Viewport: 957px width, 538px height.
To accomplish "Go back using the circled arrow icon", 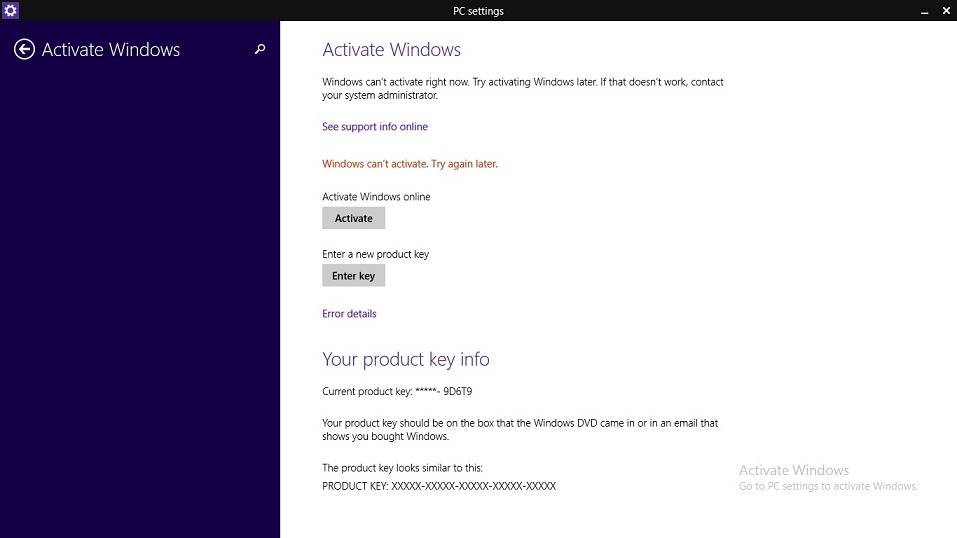I will pyautogui.click(x=24, y=49).
